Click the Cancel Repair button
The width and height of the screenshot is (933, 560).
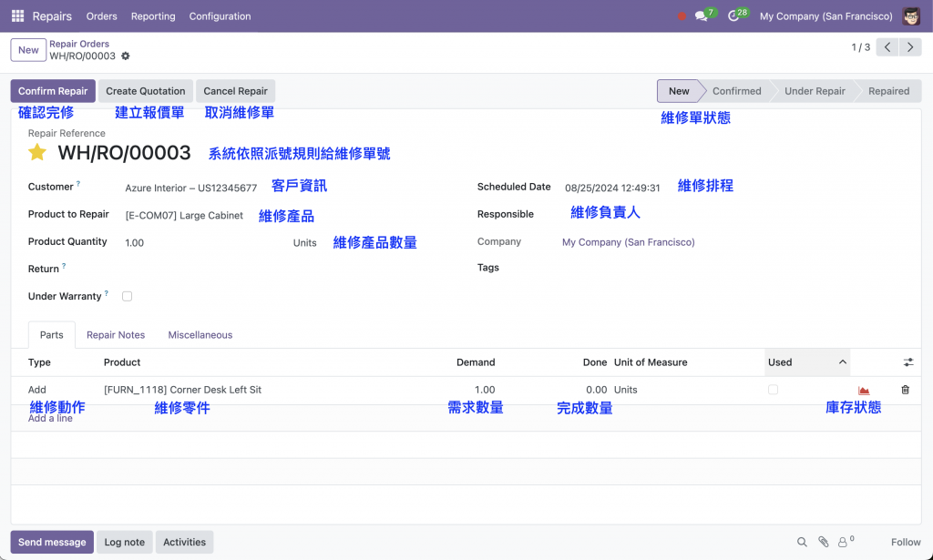click(236, 91)
